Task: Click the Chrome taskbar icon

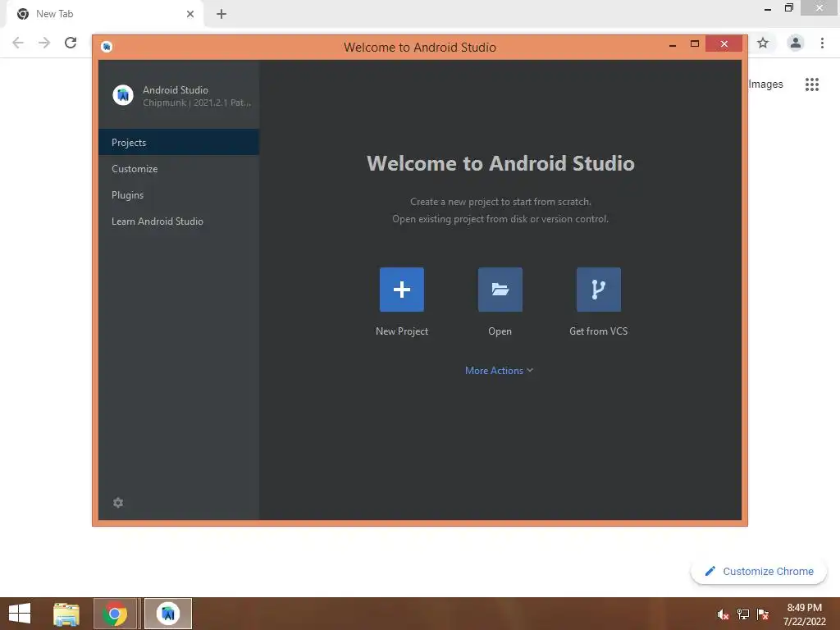Action: click(x=114, y=614)
